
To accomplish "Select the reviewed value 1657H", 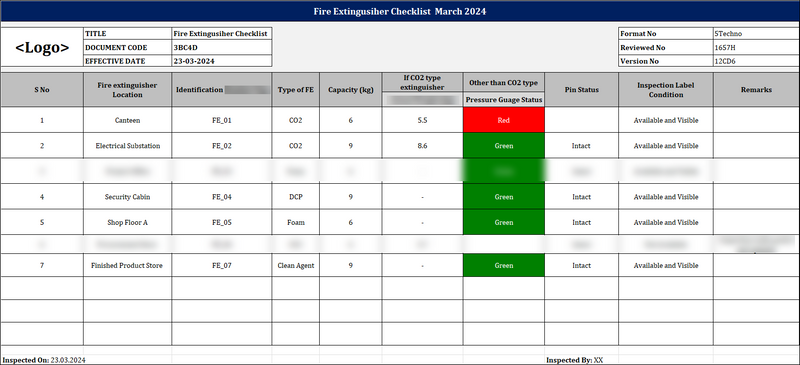I will click(x=756, y=47).
